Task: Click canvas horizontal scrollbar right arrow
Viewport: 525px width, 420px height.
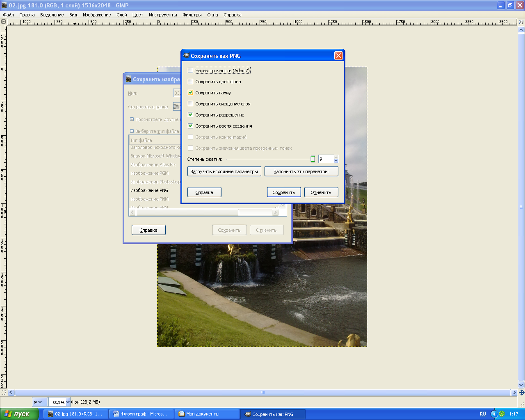Action: pos(514,393)
